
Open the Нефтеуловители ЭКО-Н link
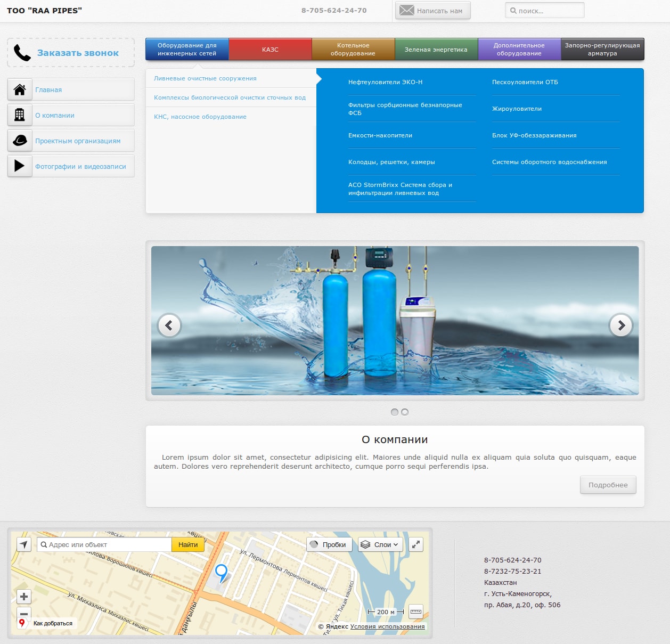pos(385,82)
